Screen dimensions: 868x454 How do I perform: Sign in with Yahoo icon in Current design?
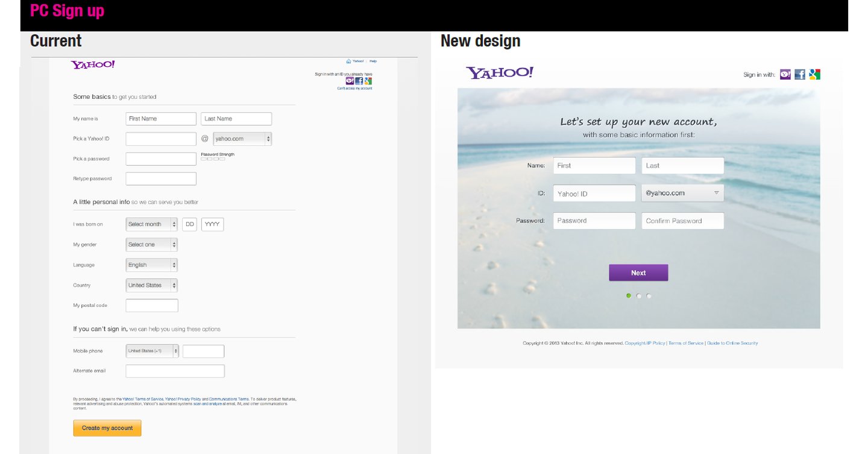[x=350, y=81]
